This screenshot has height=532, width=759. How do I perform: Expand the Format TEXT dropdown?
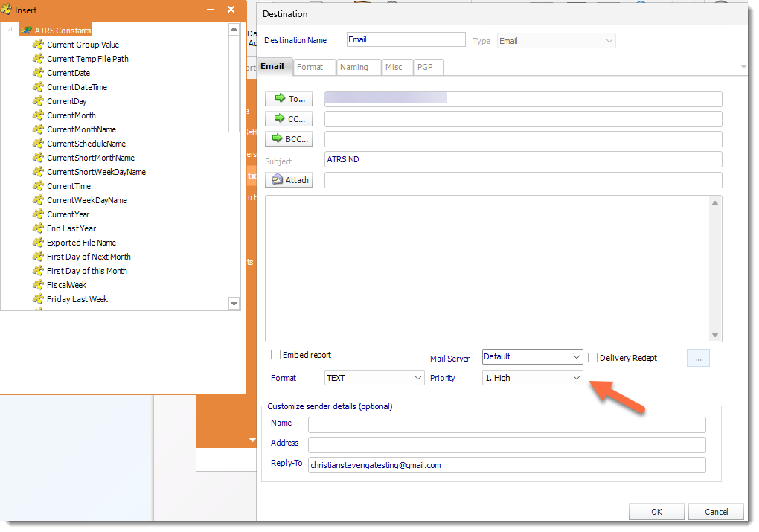click(x=417, y=378)
